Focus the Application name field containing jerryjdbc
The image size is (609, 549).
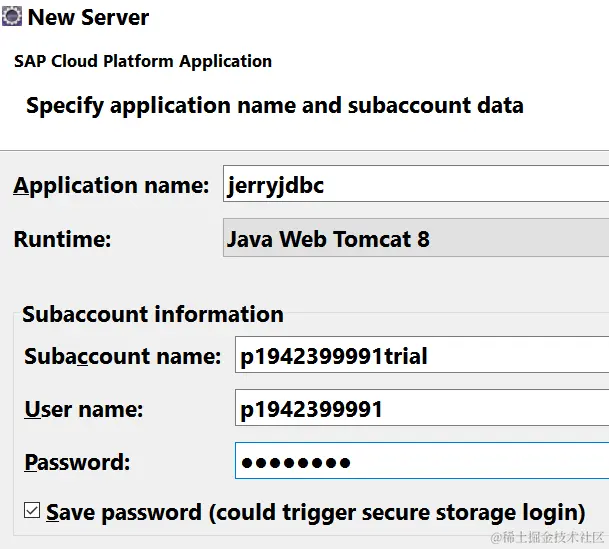click(x=415, y=185)
